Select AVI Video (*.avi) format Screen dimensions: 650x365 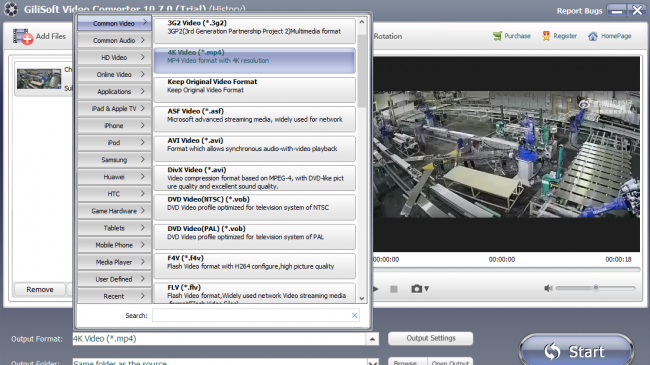[255, 148]
